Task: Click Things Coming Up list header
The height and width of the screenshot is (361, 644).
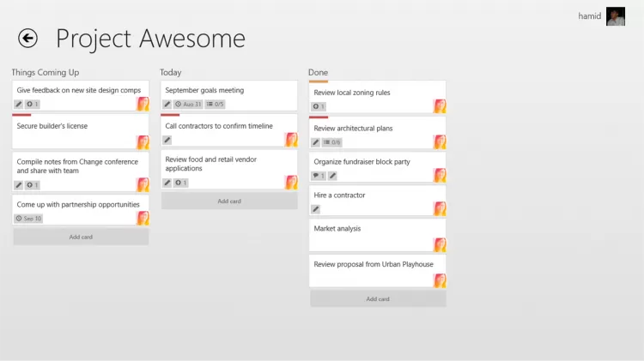Action: click(x=46, y=73)
